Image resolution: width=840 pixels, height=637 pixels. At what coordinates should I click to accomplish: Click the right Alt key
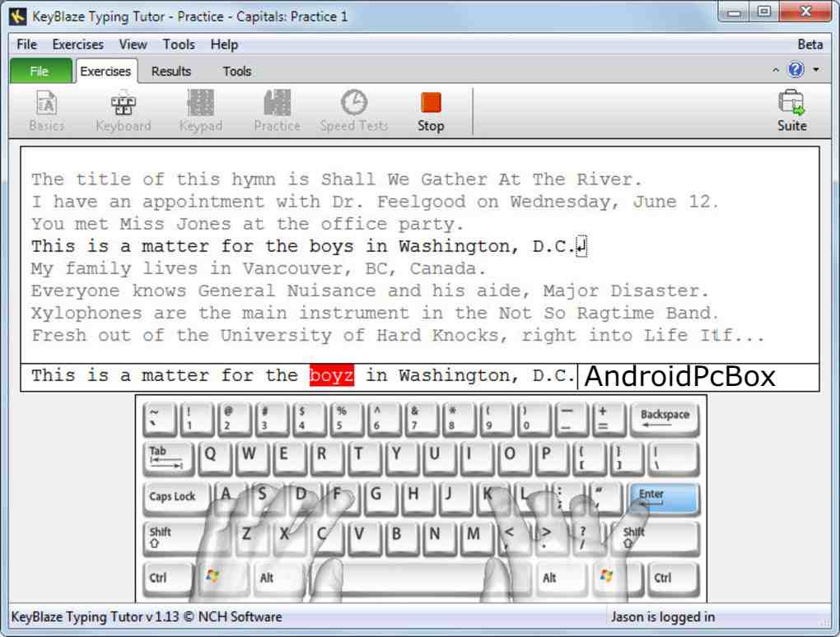tap(562, 579)
